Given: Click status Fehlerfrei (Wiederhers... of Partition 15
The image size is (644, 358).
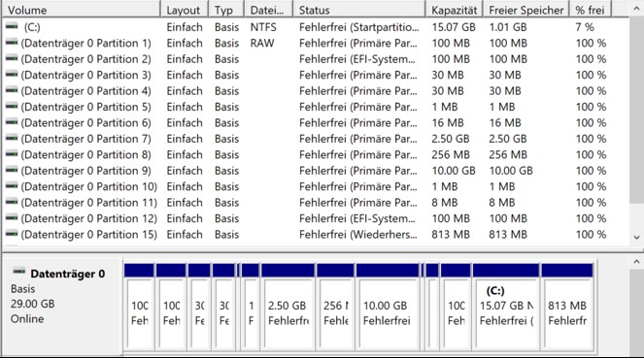Looking at the screenshot, I should (x=357, y=235).
